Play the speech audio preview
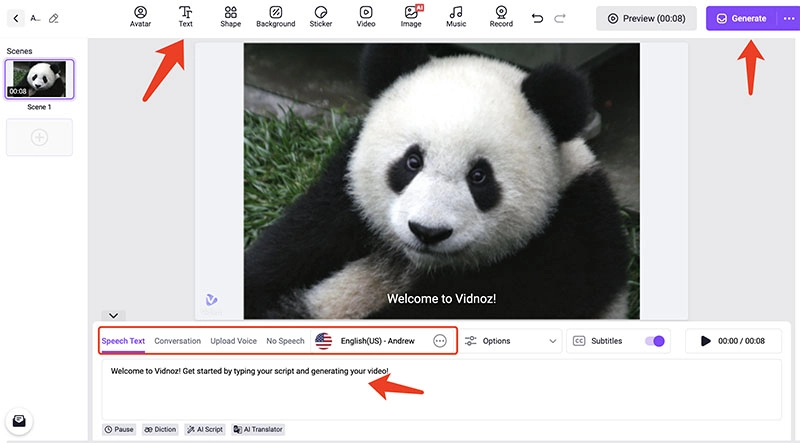The height and width of the screenshot is (443, 800). pos(706,341)
